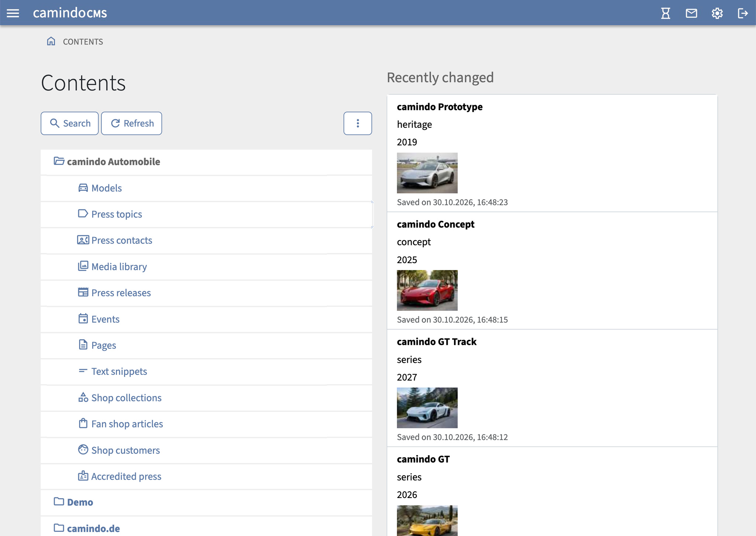This screenshot has width=756, height=536.
Task: Open the camindo Prototype car thumbnail
Action: coord(427,173)
